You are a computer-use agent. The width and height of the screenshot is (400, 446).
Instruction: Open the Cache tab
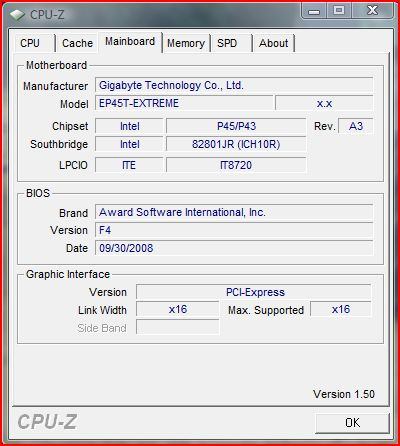(77, 43)
